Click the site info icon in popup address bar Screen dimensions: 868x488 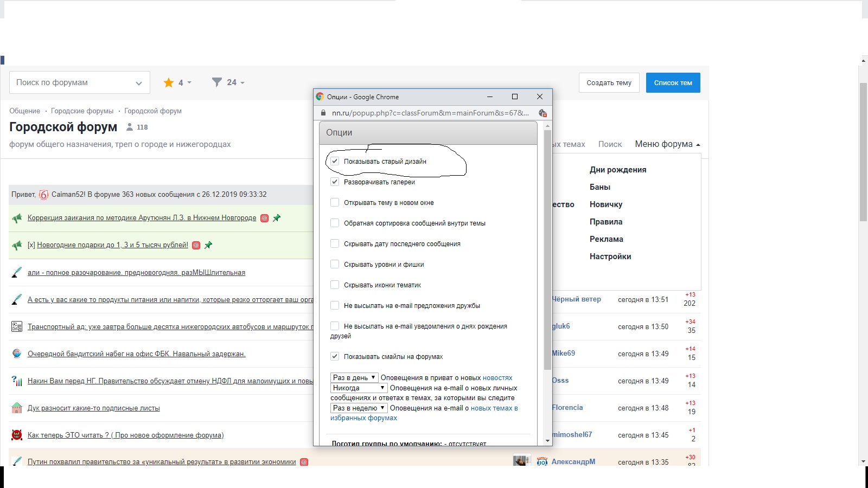pos(323,113)
